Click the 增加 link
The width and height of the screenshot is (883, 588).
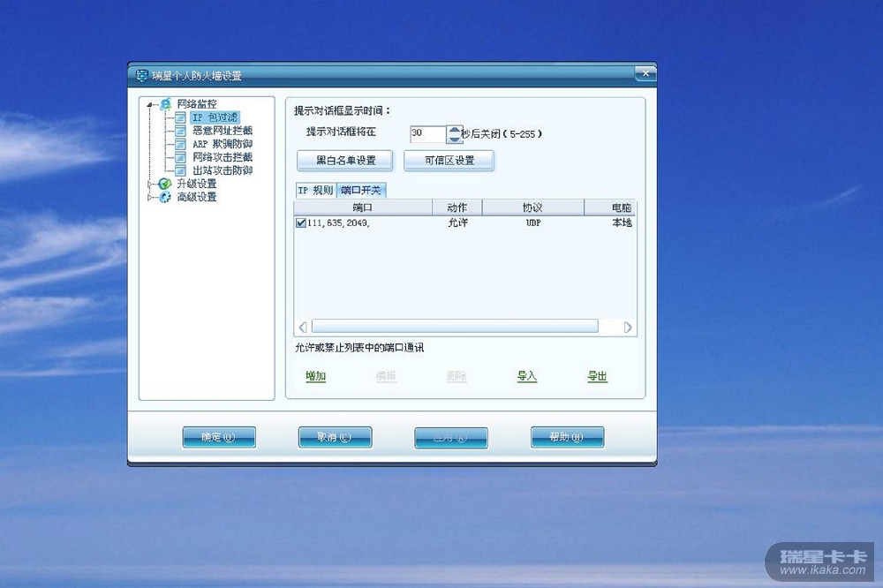316,376
